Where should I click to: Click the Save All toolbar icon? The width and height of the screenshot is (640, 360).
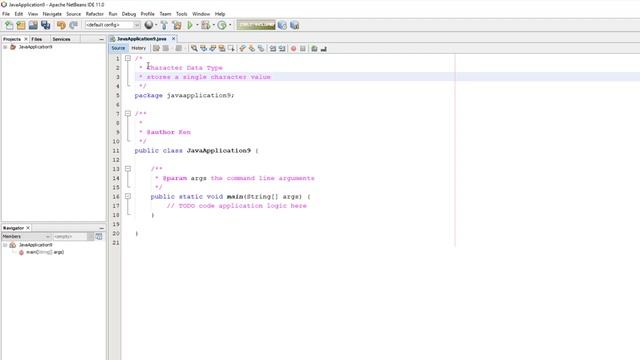(x=45, y=25)
